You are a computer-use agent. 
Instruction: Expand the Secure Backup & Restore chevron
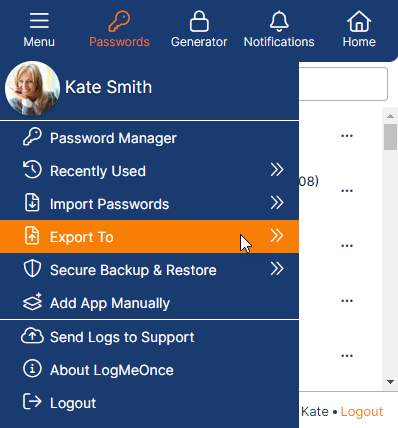tap(277, 268)
